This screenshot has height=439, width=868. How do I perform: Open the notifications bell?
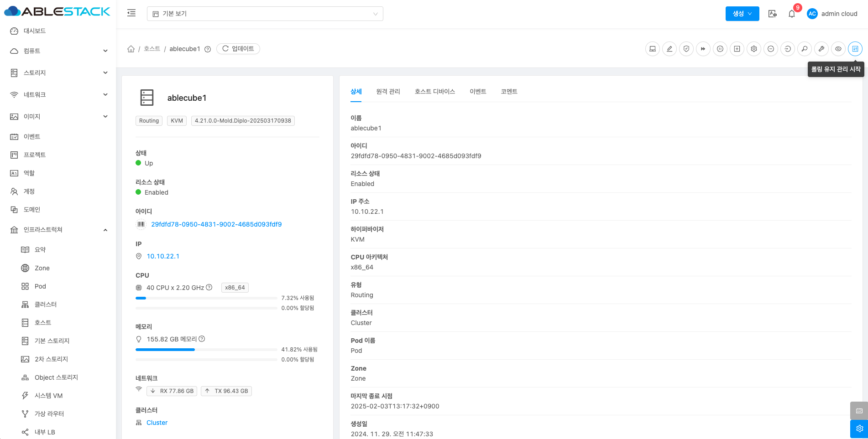click(792, 14)
